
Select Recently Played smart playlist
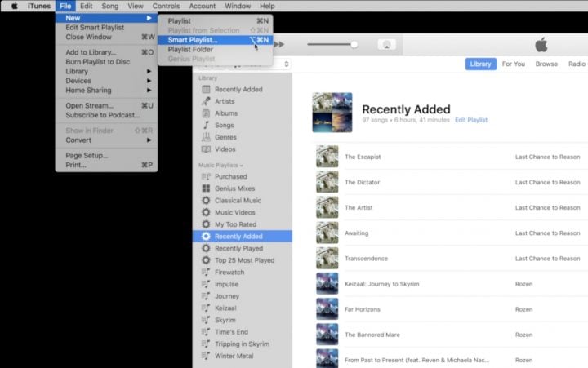click(238, 248)
